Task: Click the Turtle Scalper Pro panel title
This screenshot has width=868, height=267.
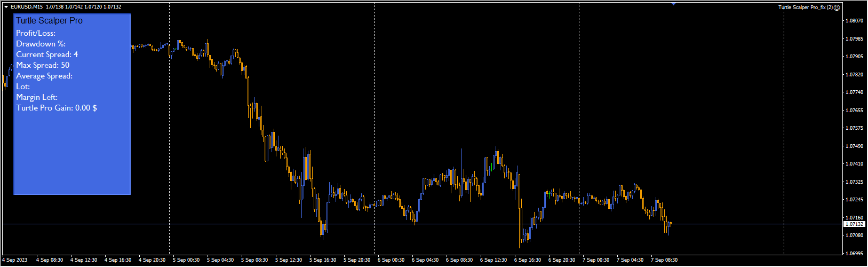Action: [x=49, y=21]
